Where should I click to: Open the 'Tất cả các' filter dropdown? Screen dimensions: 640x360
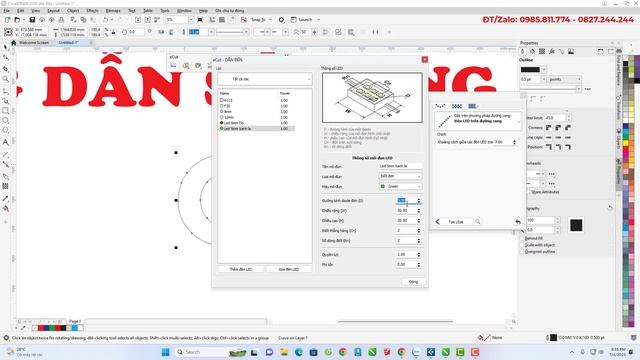[265, 79]
